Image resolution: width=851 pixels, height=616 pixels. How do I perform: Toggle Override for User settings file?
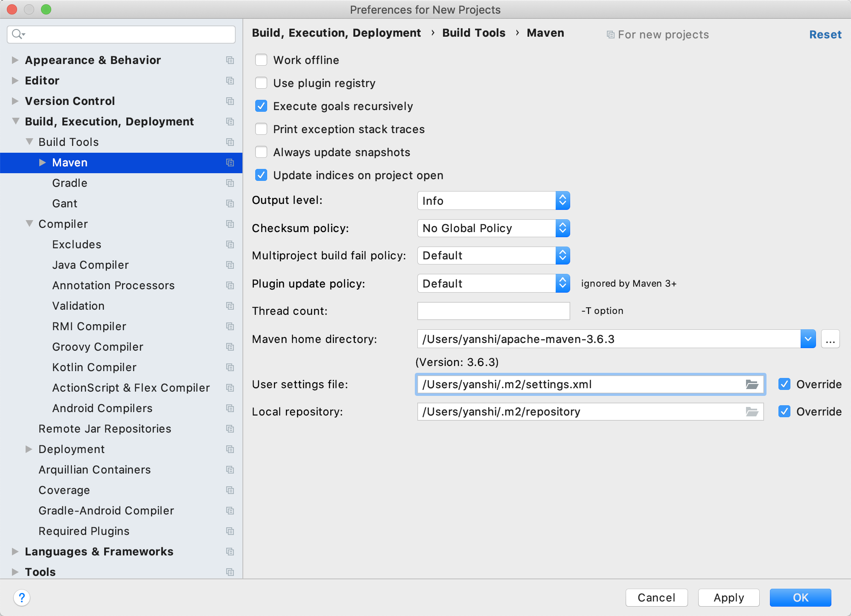click(784, 384)
